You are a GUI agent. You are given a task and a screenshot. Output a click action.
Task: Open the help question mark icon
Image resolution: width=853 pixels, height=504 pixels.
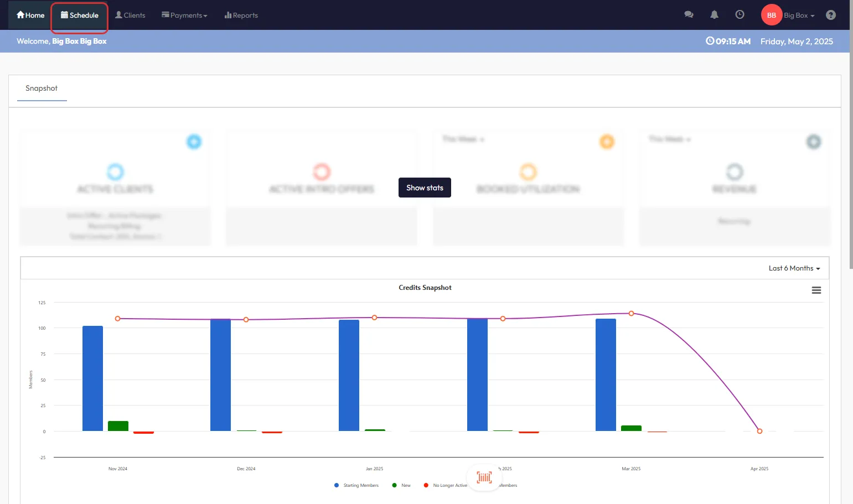click(x=830, y=15)
